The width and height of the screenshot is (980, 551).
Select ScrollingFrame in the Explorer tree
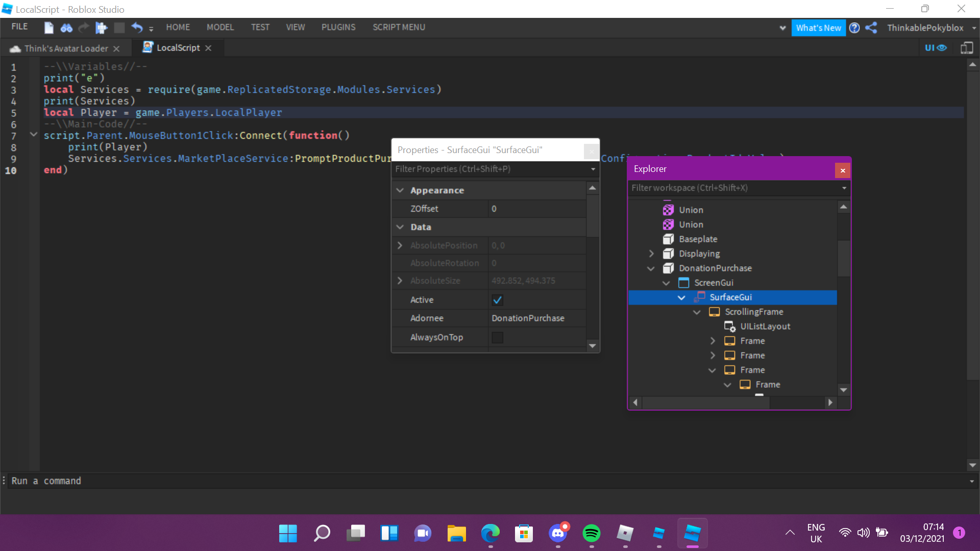pyautogui.click(x=754, y=312)
